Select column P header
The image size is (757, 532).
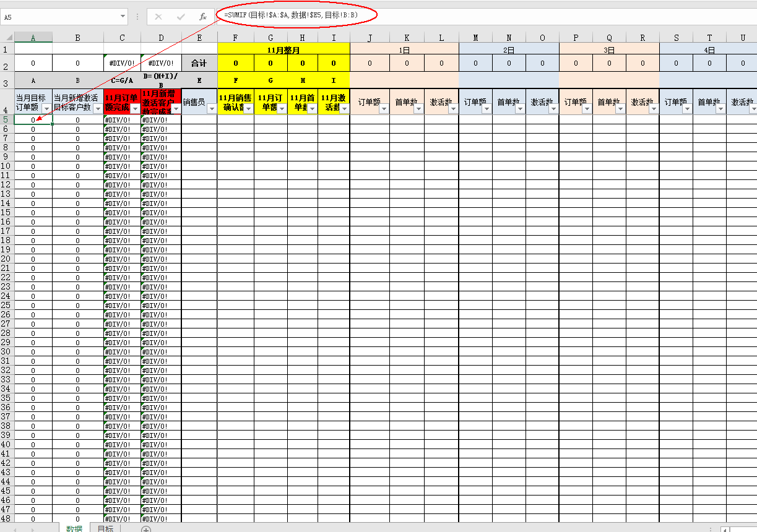pyautogui.click(x=576, y=37)
